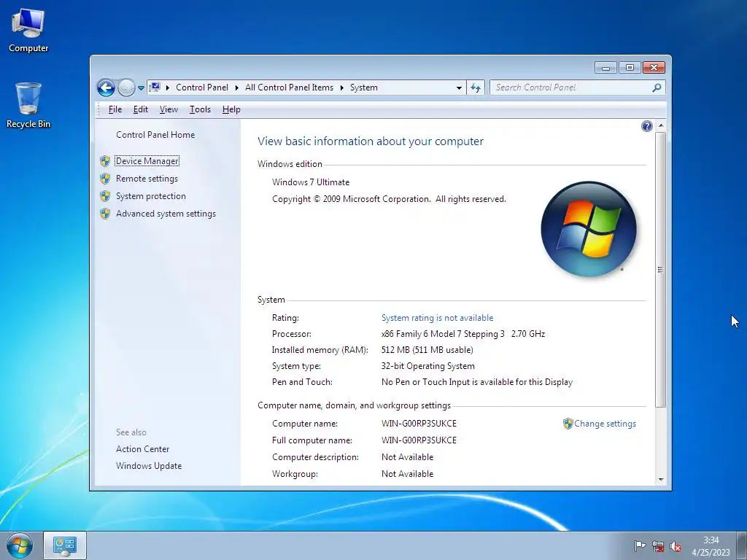Click the blue Help question mark icon
The width and height of the screenshot is (747, 560).
646,126
